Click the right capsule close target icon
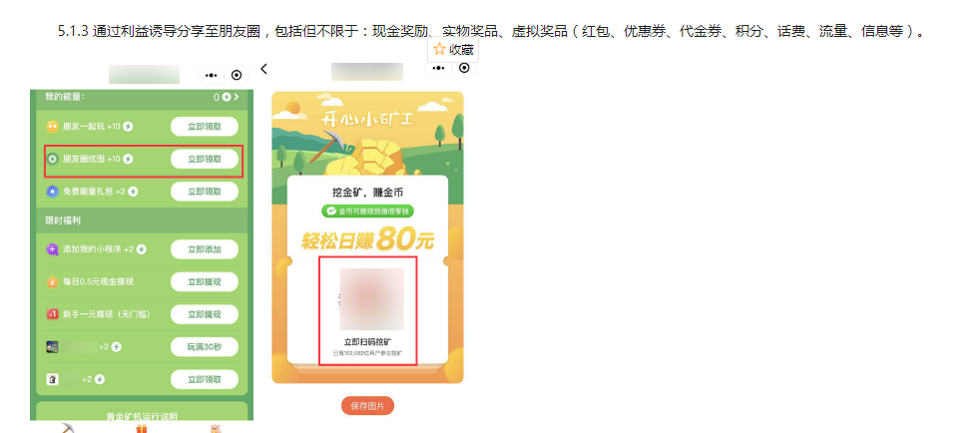 [464, 68]
